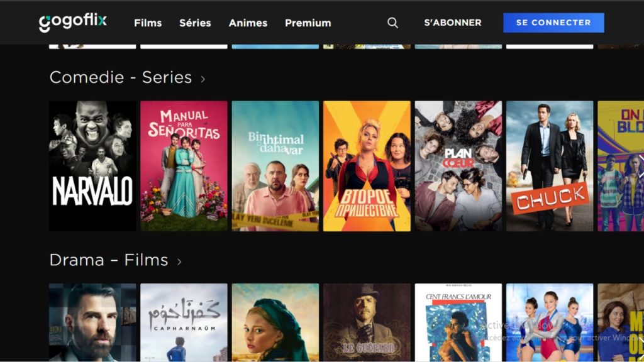
Task: Click the gogoflix logo
Action: 73,22
